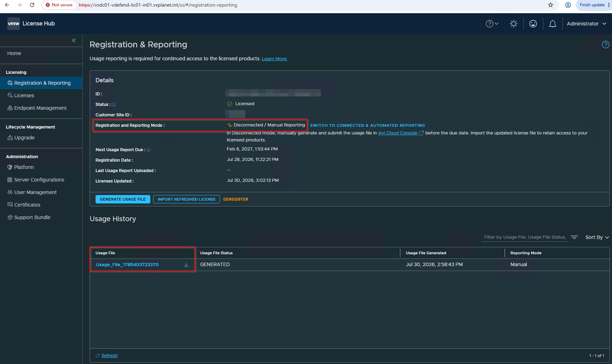Click the Jul 28, 2026, 11:22:21 PM value
The width and height of the screenshot is (612, 364).
tap(252, 160)
